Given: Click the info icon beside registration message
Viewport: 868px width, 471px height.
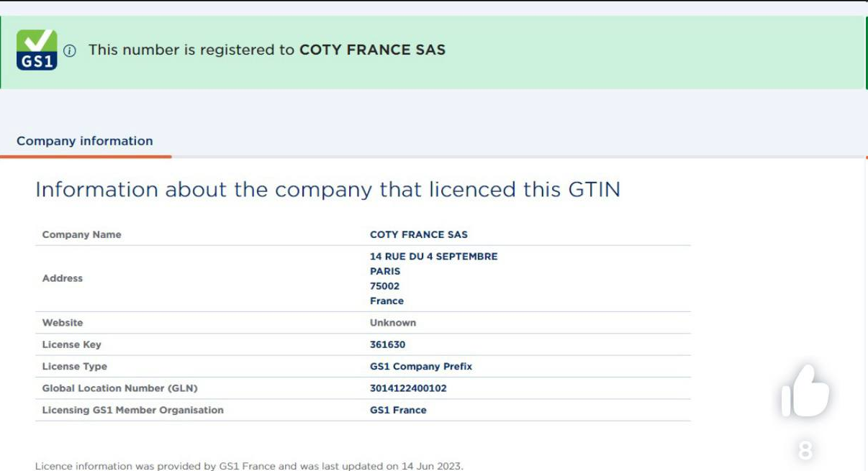Looking at the screenshot, I should (x=70, y=50).
